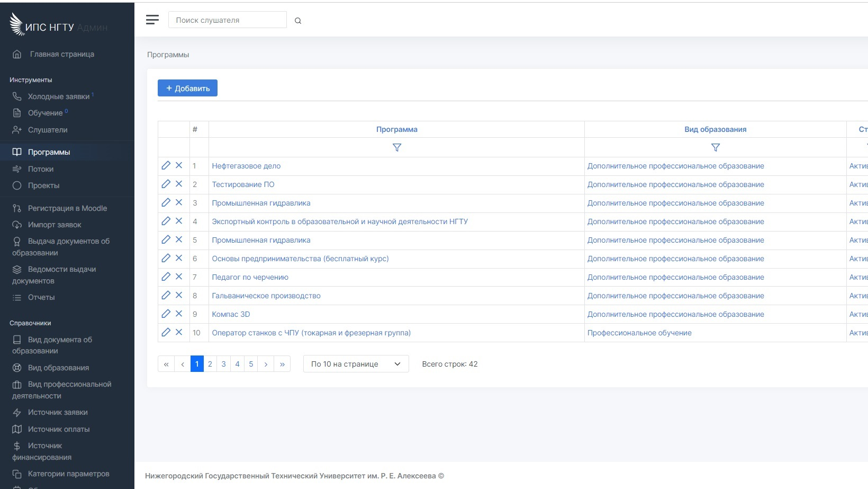
Task: Go to previous page with ‹ button
Action: pyautogui.click(x=183, y=364)
